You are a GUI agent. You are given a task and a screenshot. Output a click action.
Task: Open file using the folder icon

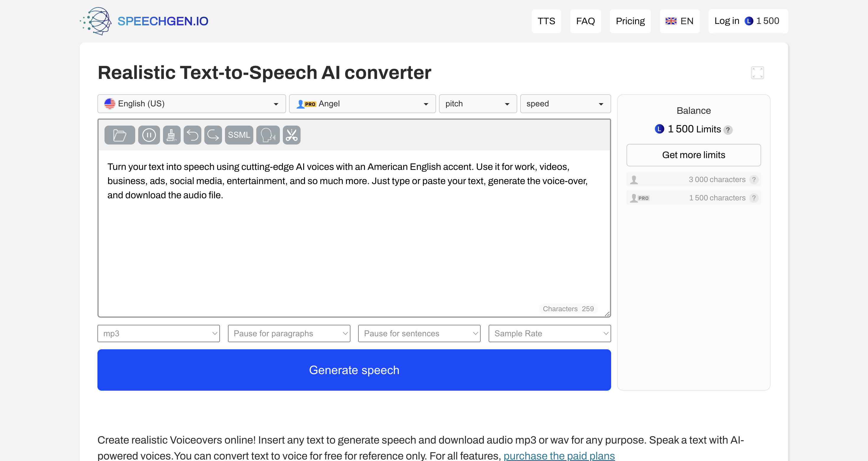[x=120, y=135]
